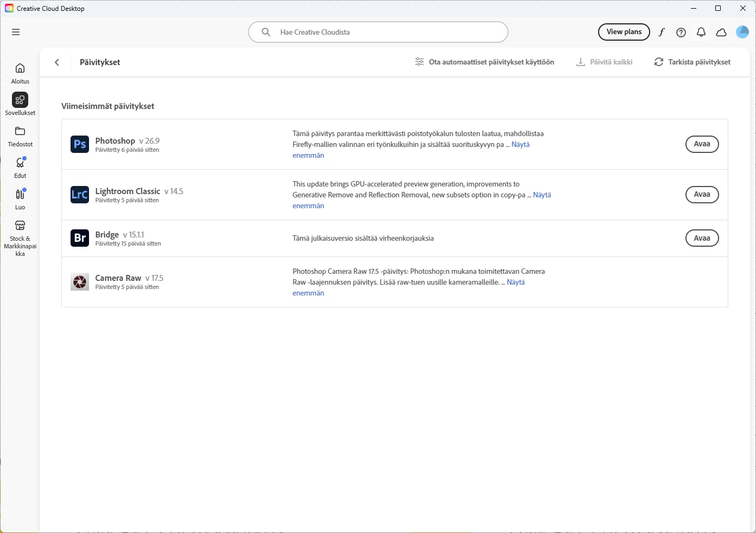Expand Photoshop Näytä enemmän link
Screen dimensions: 756x533
[x=520, y=145]
